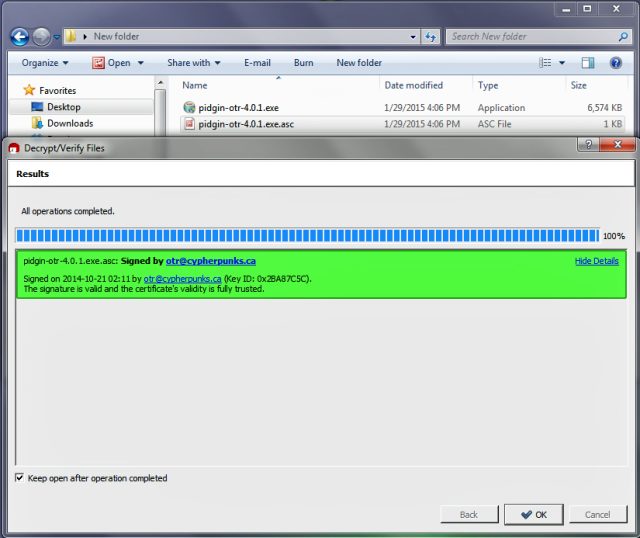Open bold otr@cypherpunks.ca signer link
This screenshot has height=538, width=640.
211,261
